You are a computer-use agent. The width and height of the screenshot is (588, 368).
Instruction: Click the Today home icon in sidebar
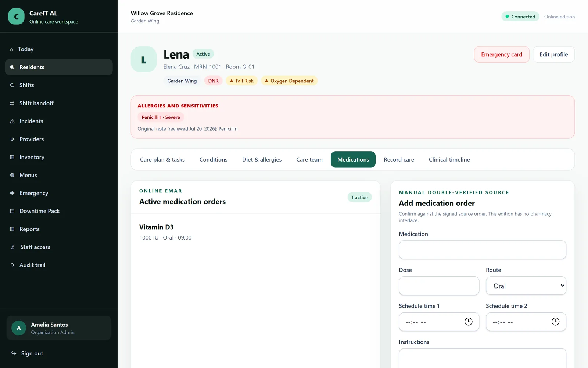(x=11, y=49)
